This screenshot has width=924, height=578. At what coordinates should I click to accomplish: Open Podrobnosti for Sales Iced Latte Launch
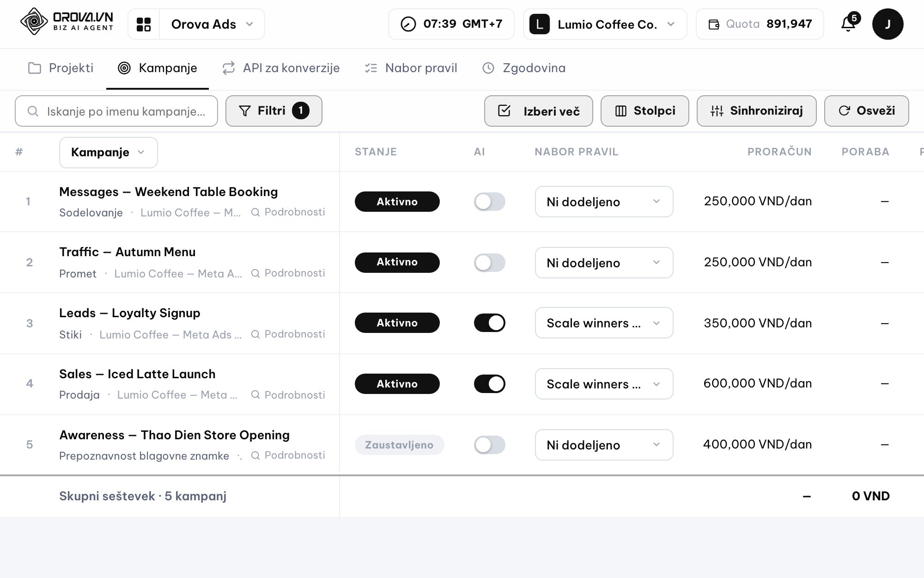point(288,395)
